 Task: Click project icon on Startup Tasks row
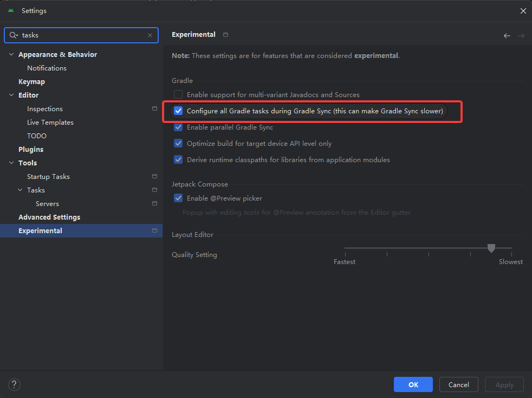155,176
